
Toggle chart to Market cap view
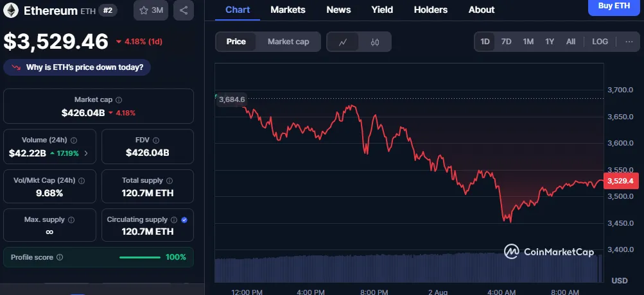(288, 42)
